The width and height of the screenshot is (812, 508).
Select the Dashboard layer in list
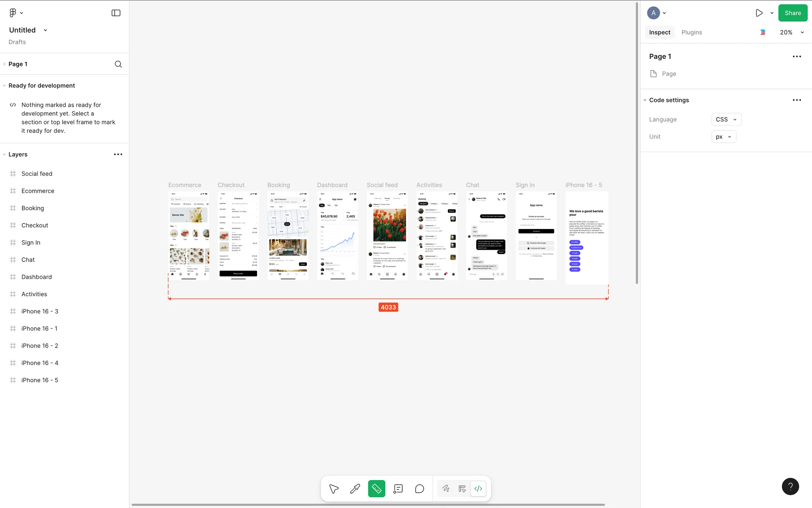pos(37,277)
